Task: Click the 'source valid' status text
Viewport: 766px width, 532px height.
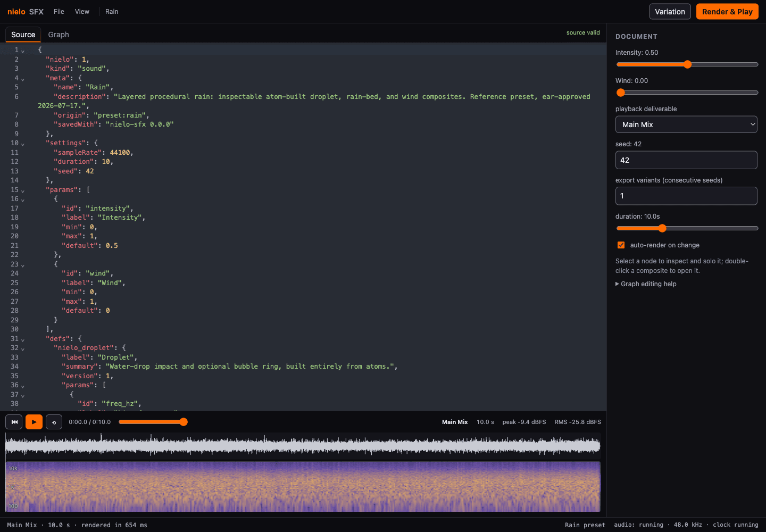Action: click(583, 32)
